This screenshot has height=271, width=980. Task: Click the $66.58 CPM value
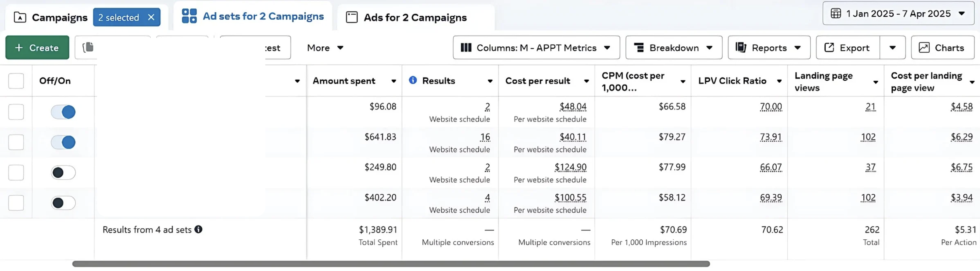(672, 106)
